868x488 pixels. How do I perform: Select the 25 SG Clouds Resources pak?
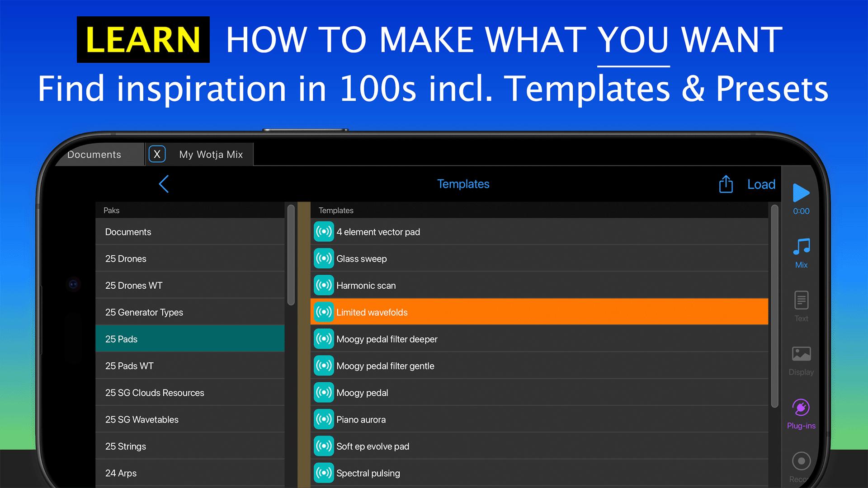click(x=190, y=392)
